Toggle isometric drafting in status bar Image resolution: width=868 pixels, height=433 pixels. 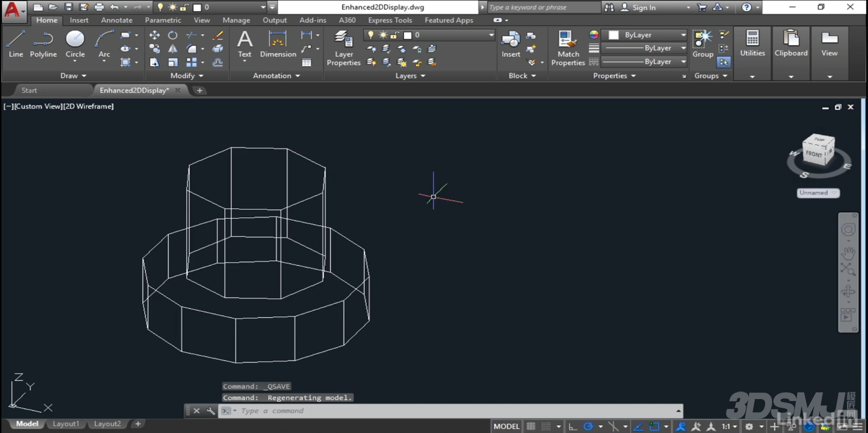[x=613, y=426]
